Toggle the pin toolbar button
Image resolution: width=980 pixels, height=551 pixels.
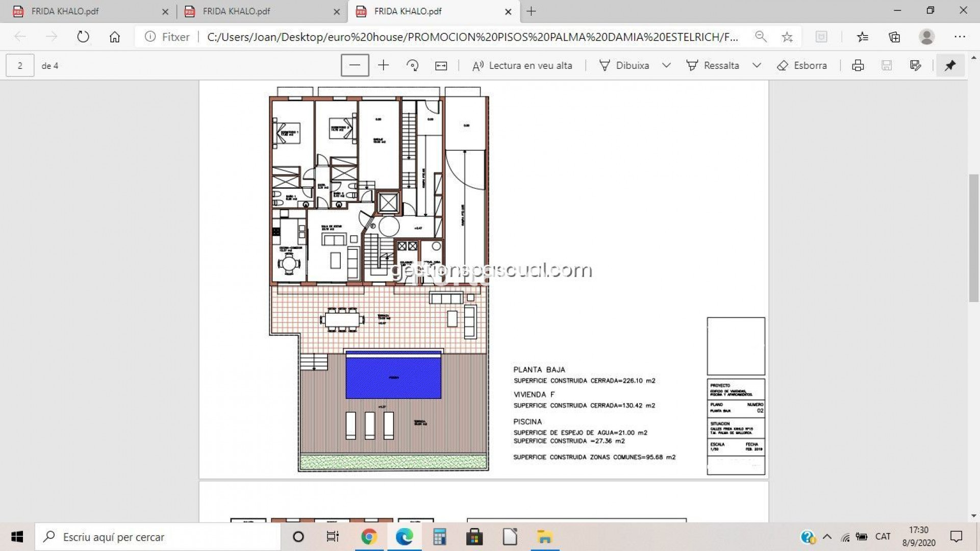coord(950,65)
